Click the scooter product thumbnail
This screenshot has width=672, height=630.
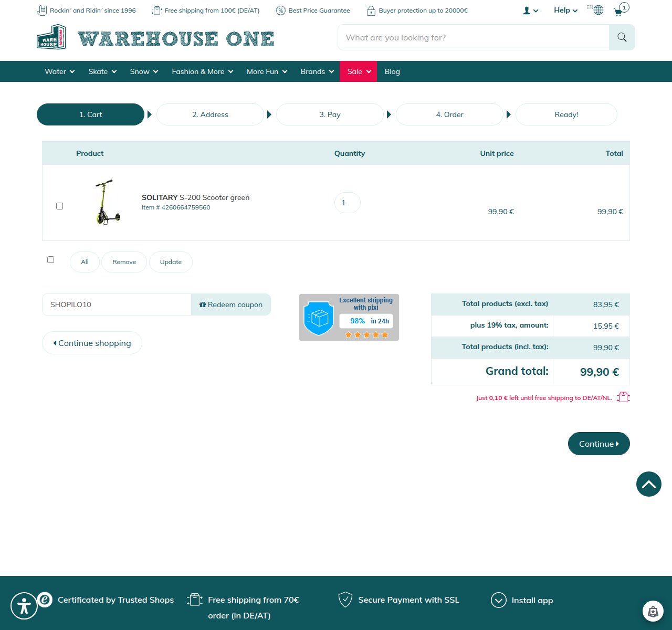coord(108,202)
